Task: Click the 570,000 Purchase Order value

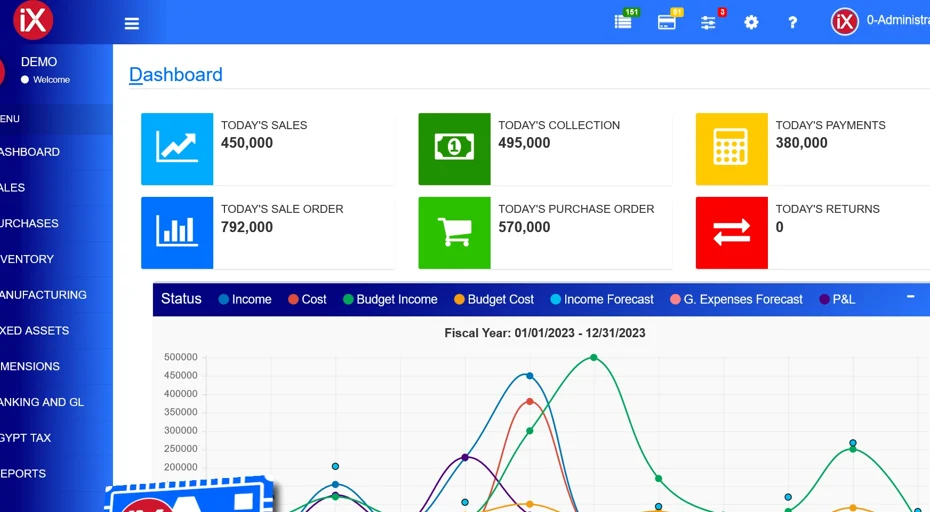Action: point(524,227)
